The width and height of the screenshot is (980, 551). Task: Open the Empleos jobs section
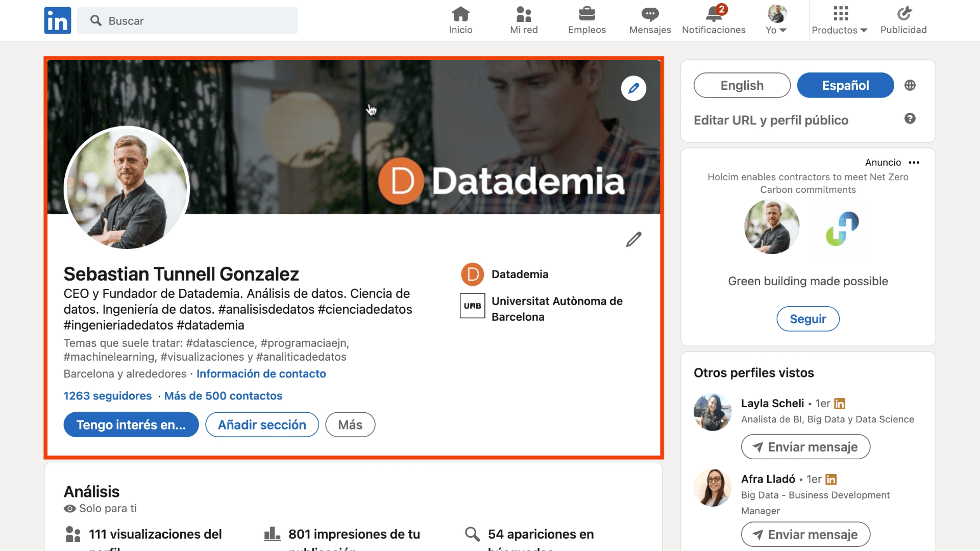click(586, 19)
